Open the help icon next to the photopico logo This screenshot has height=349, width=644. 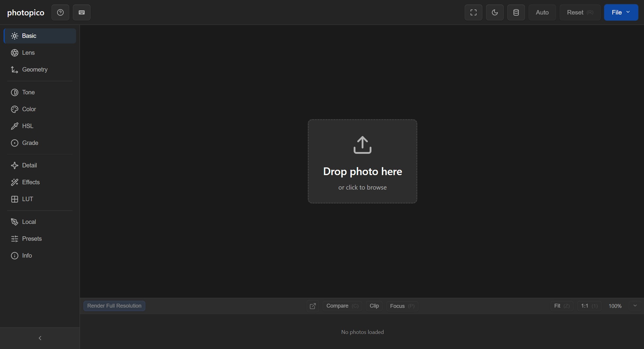click(x=60, y=12)
